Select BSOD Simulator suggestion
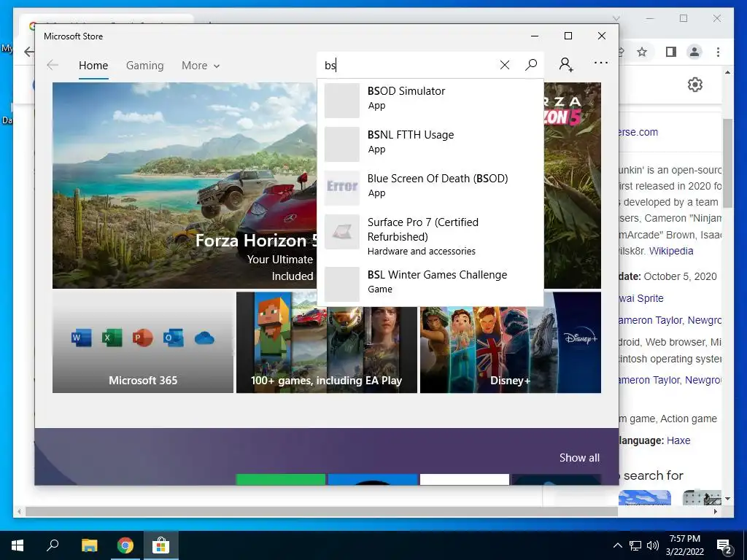The image size is (747, 560). pos(430,101)
